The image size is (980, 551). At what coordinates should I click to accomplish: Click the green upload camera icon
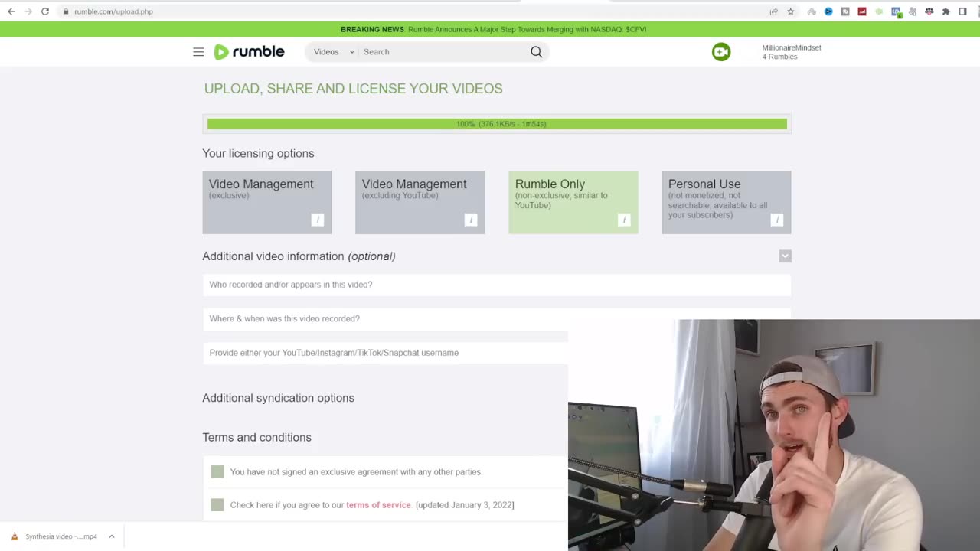click(x=721, y=52)
